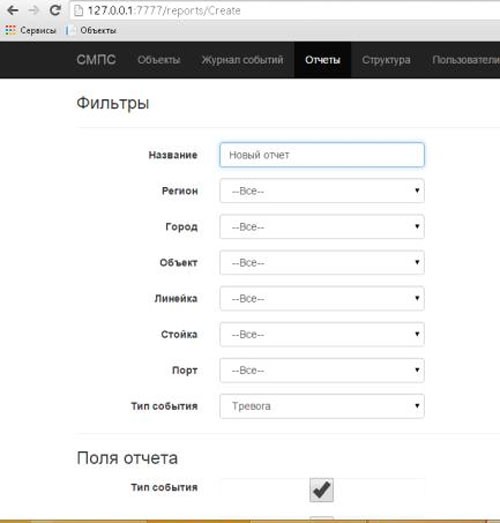The width and height of the screenshot is (500, 523).
Task: Reload the page with the refresh icon
Action: (x=55, y=10)
